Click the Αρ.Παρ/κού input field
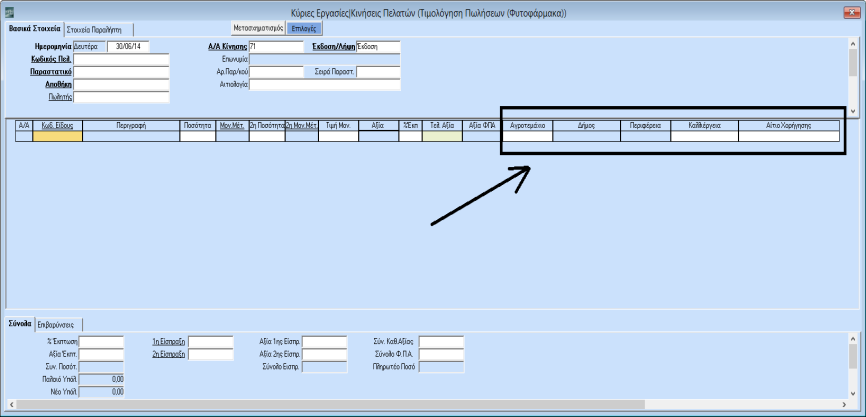The image size is (866, 417). pos(276,72)
